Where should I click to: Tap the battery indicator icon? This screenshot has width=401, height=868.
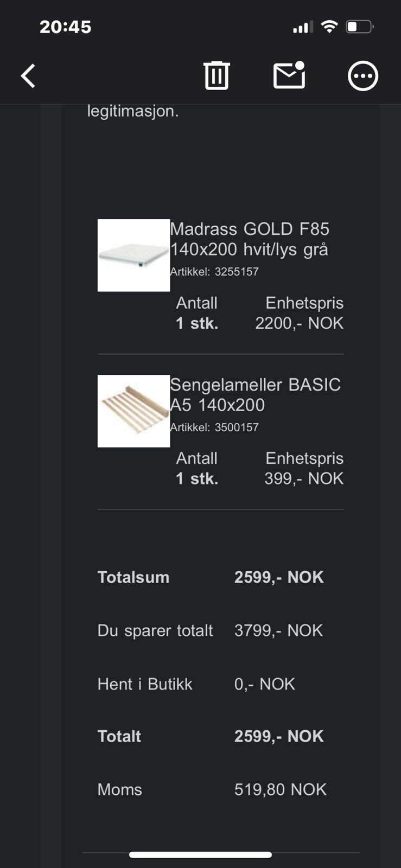click(360, 27)
